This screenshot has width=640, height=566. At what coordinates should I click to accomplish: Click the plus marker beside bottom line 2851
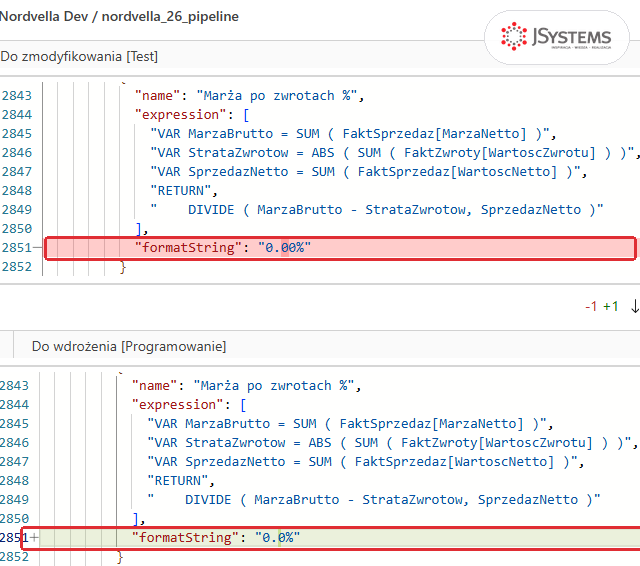point(34,537)
